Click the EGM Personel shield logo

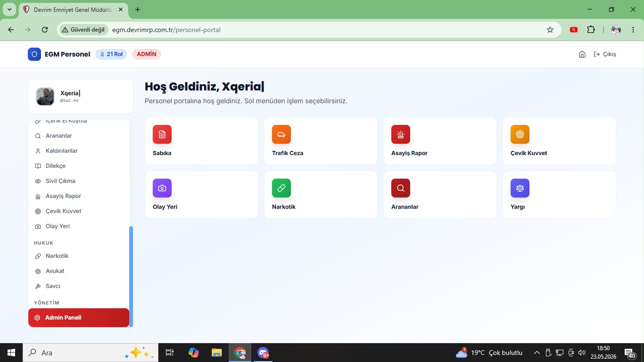(34, 54)
